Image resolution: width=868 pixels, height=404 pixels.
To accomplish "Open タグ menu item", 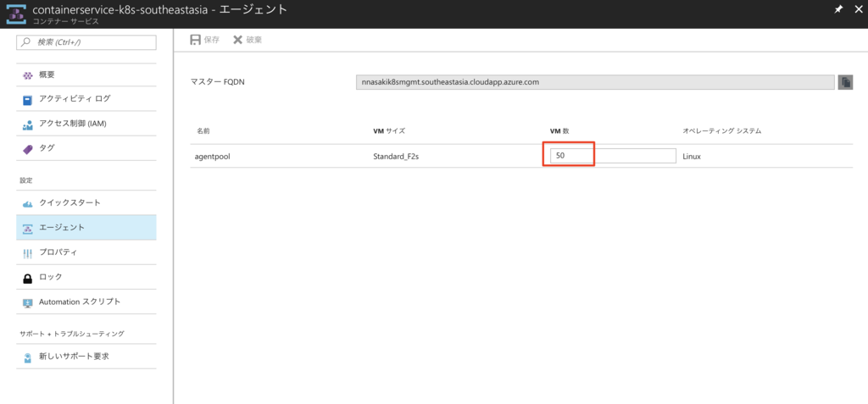I will (x=86, y=148).
